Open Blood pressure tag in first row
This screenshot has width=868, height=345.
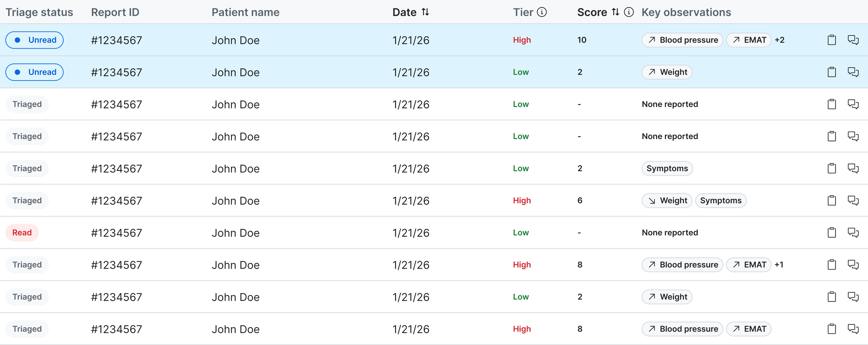pos(682,40)
